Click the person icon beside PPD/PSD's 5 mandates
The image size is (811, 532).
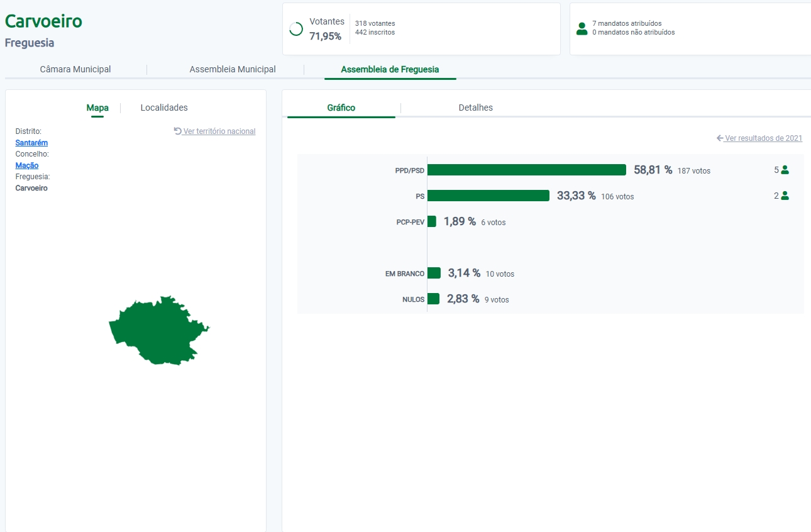tap(785, 170)
